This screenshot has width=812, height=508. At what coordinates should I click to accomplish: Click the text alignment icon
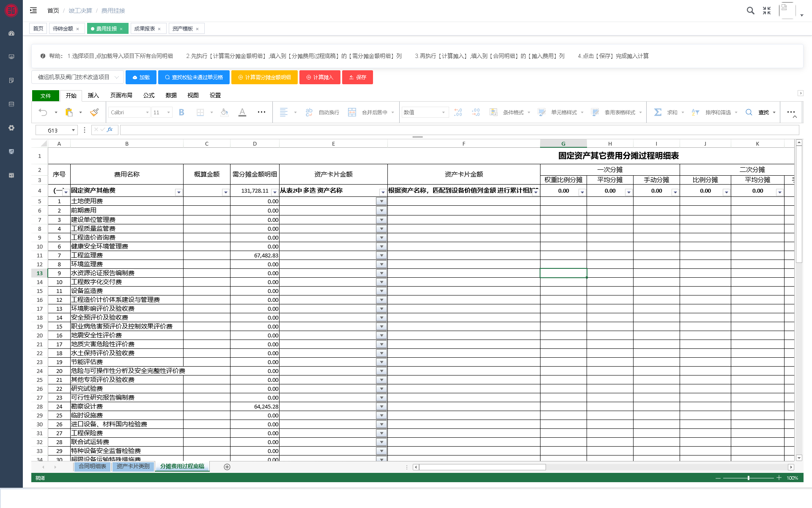(284, 112)
